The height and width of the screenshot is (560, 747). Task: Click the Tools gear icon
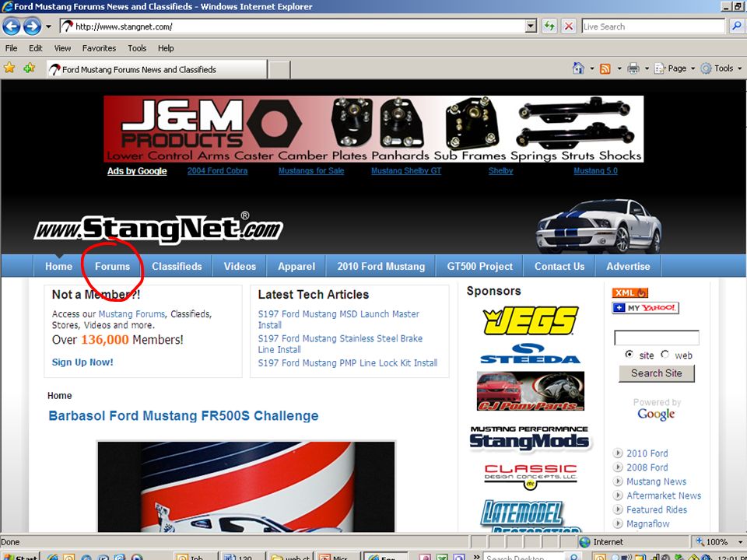[706, 68]
